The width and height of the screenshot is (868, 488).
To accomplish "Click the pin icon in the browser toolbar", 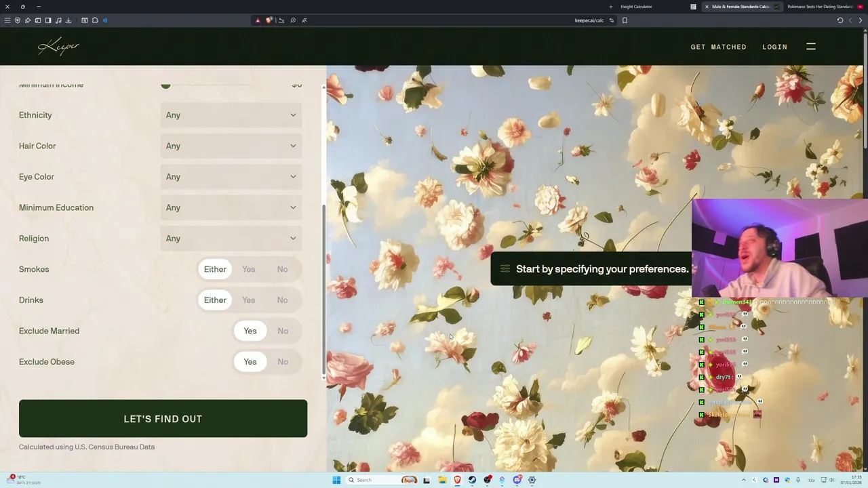I will click(28, 20).
